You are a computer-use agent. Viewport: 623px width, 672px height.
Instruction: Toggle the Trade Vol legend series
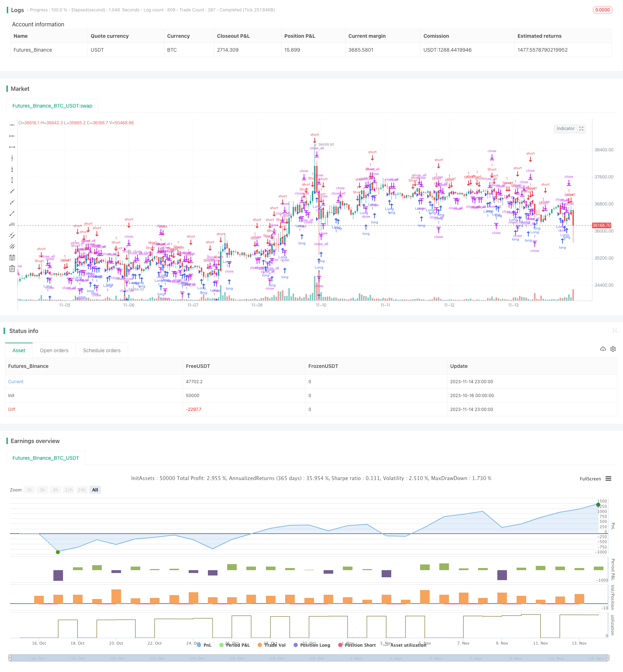coord(272,645)
